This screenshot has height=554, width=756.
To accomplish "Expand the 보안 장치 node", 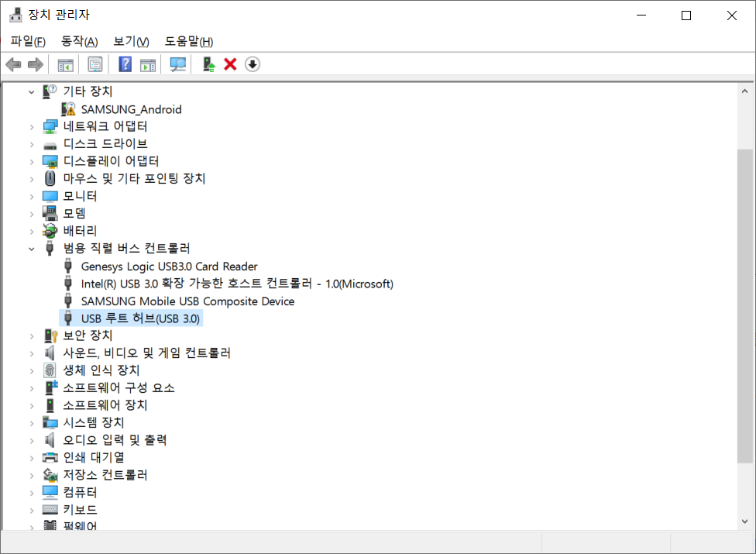I will coord(31,336).
